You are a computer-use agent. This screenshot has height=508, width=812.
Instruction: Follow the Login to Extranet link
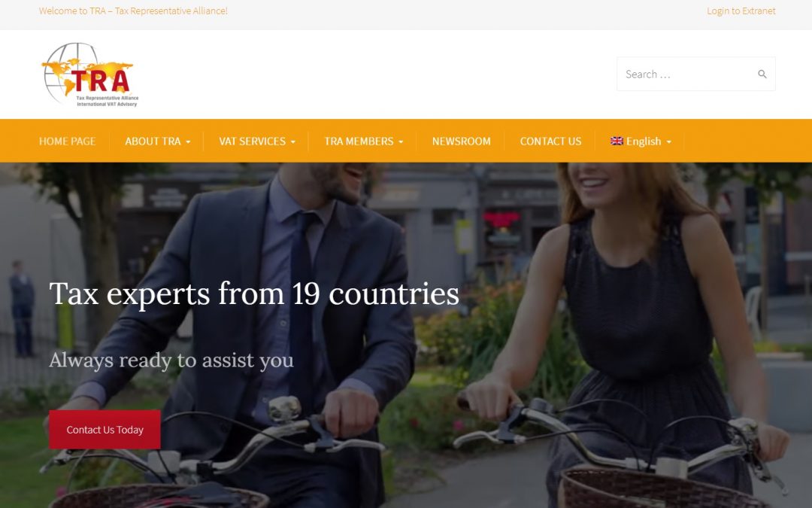pos(741,11)
